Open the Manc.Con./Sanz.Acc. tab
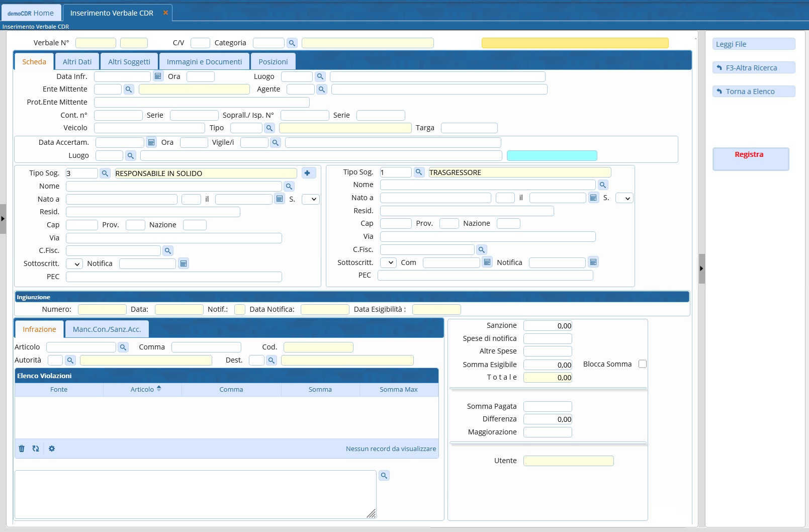Viewport: 809px width, 532px height. [x=107, y=329]
